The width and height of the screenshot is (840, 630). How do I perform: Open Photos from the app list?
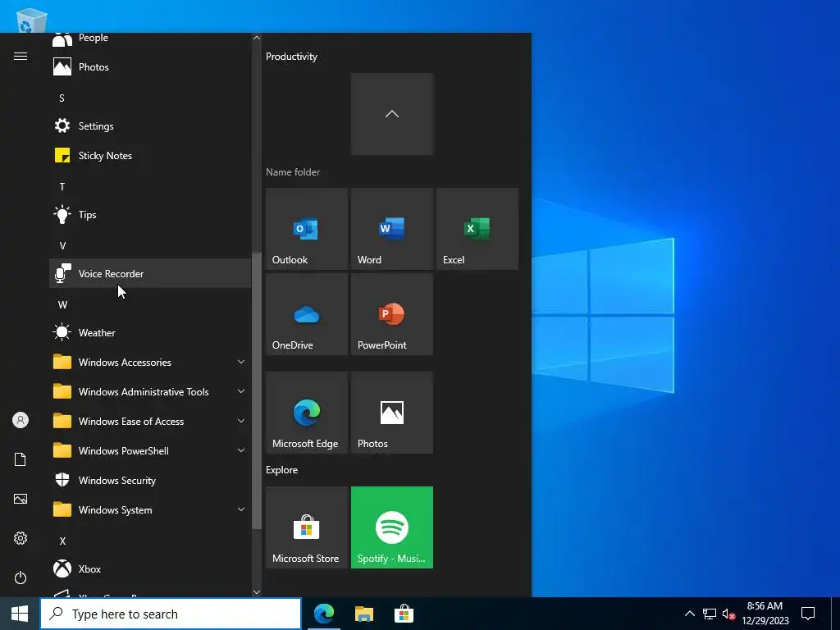pyautogui.click(x=150, y=67)
